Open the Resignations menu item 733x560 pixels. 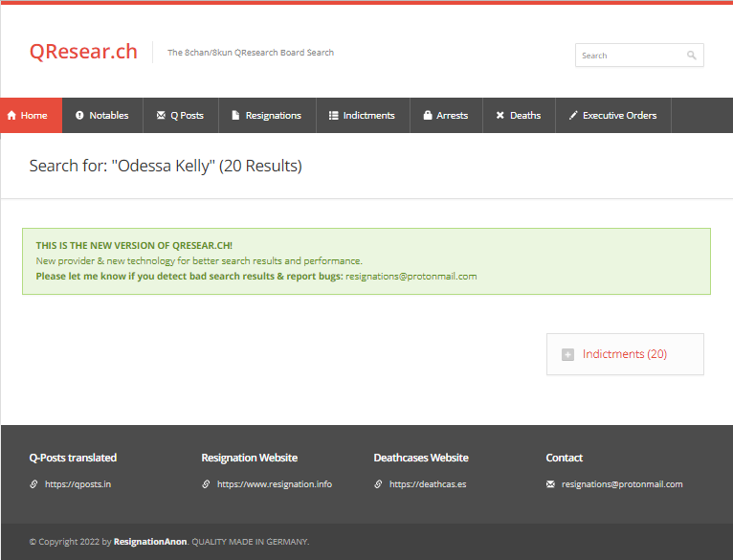[267, 115]
